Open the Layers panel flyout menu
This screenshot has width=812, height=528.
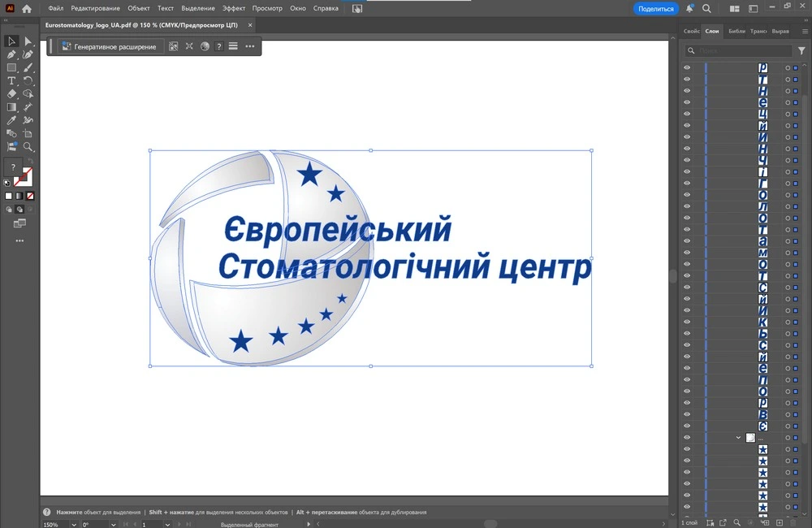(x=806, y=31)
